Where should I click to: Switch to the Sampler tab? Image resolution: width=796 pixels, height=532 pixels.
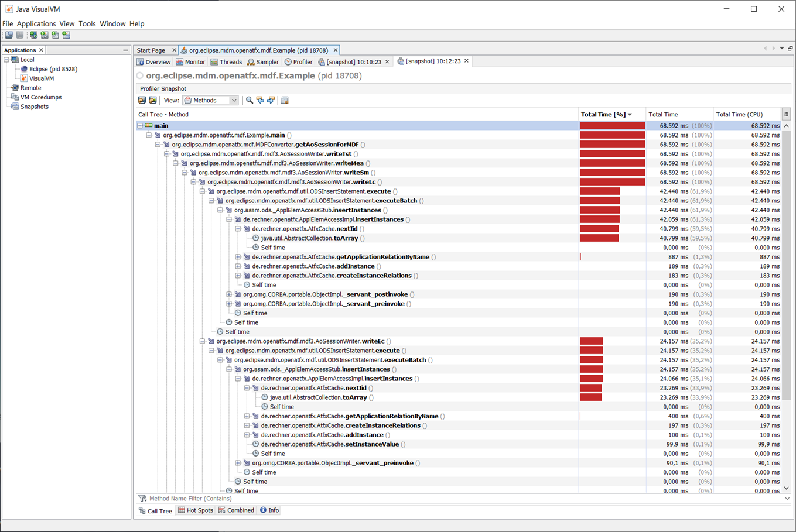[x=263, y=62]
